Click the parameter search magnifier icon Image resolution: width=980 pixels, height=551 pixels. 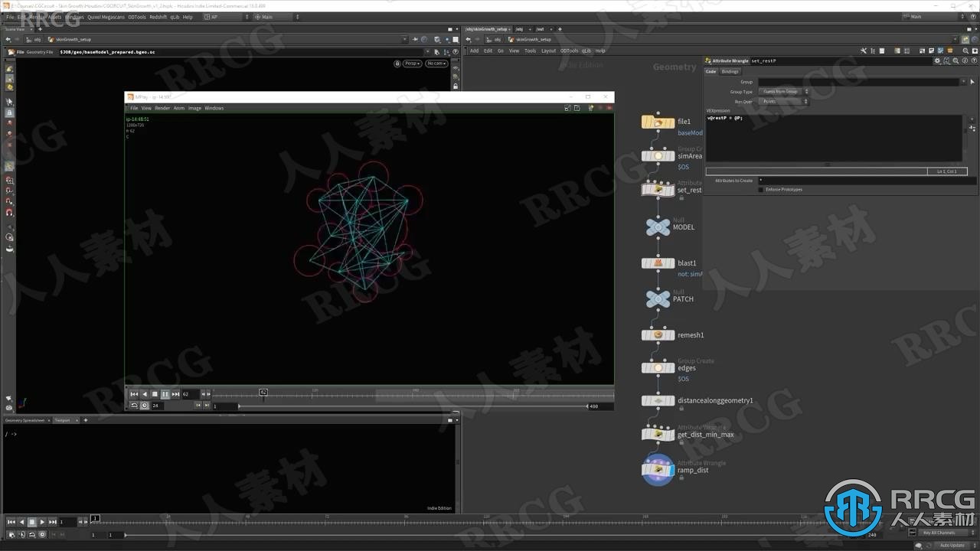tap(956, 60)
